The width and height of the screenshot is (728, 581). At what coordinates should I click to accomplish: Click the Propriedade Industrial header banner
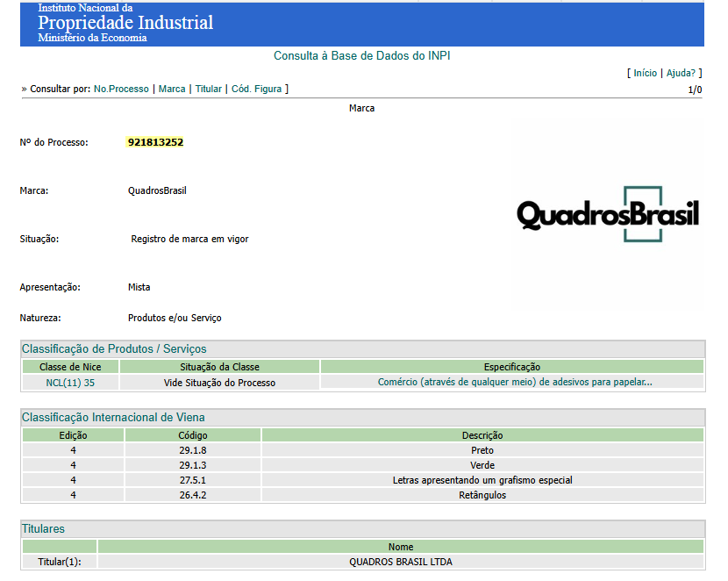[x=125, y=23]
